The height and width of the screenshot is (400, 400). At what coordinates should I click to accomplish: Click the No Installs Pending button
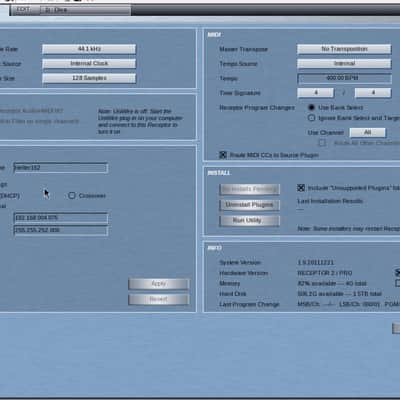click(x=249, y=189)
